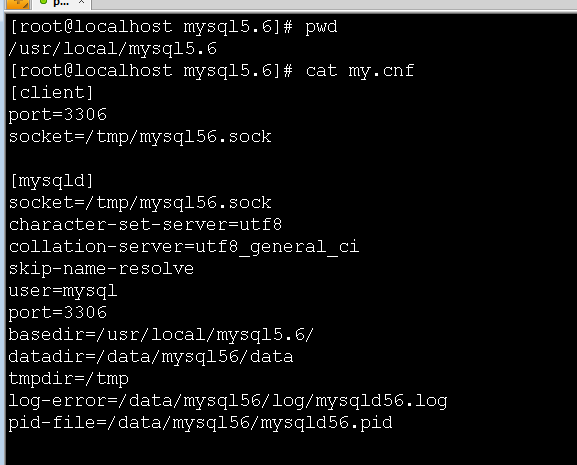
Task: Close the open session tab
Action: (82, 2)
